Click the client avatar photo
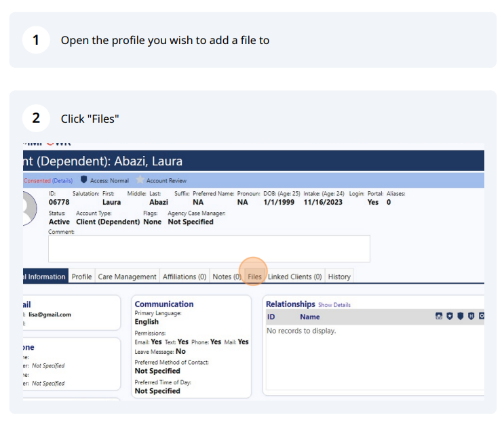Image resolution: width=504 pixels, height=425 pixels. point(30,209)
